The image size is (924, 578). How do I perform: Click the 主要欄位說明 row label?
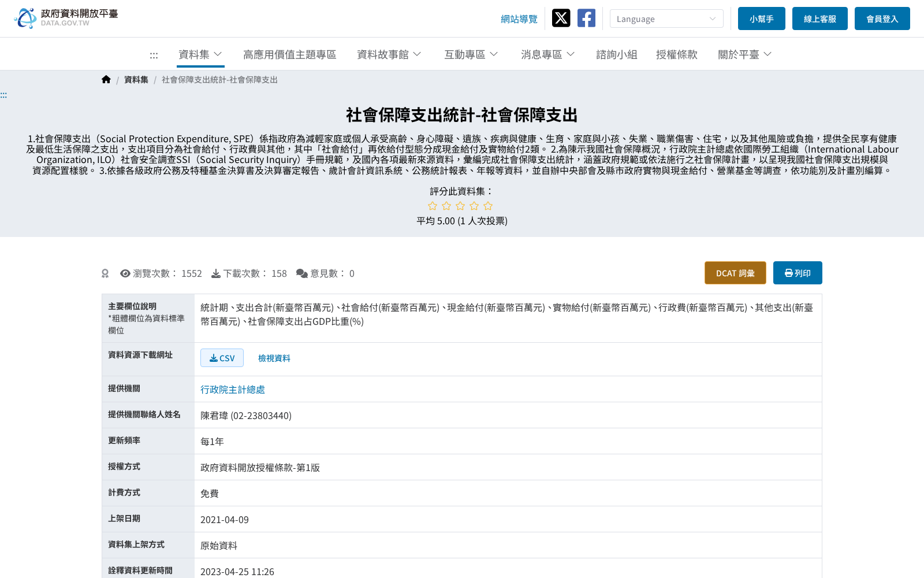[x=132, y=306]
